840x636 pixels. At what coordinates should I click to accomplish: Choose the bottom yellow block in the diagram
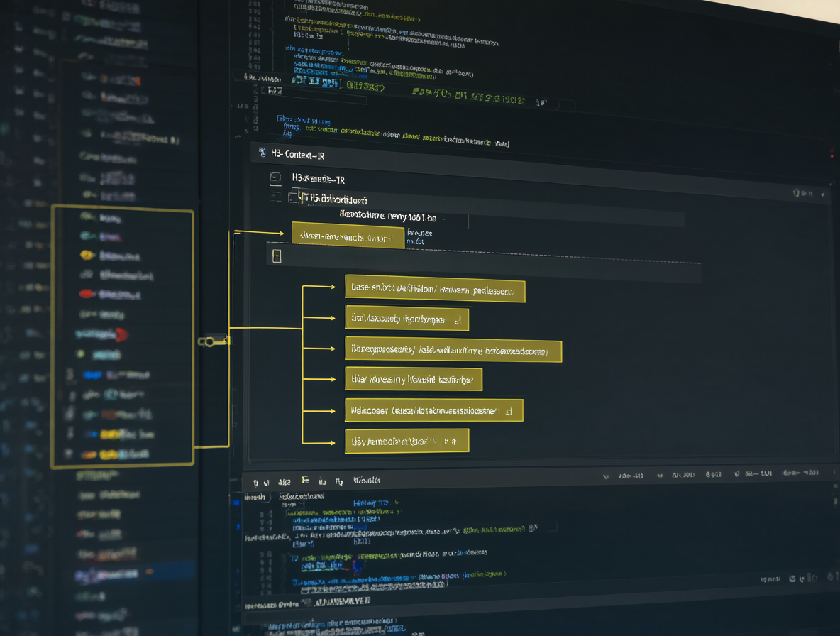coord(407,441)
